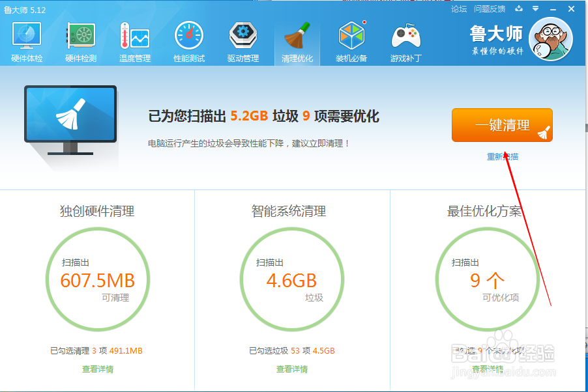
Task: Open the 论坛 forum link
Action: pos(459,9)
